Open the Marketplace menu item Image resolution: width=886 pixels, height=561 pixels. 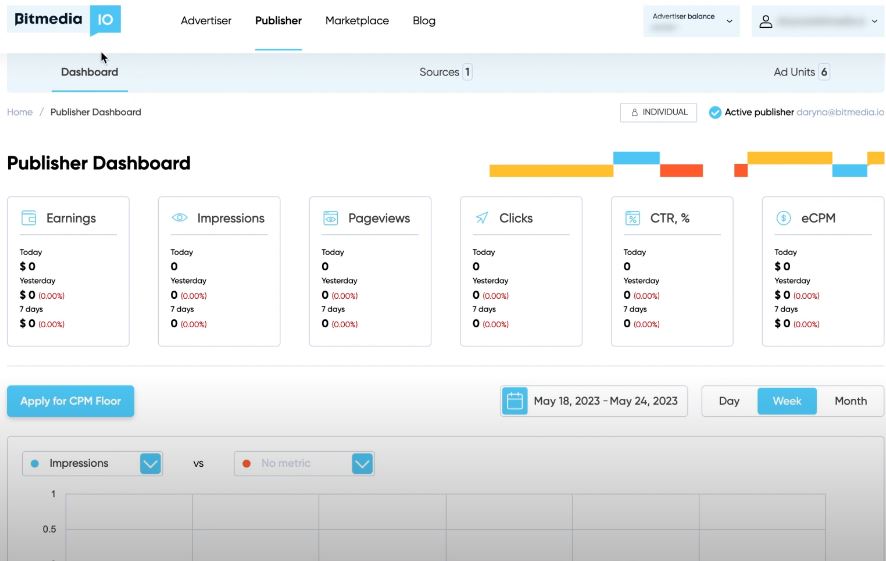[x=357, y=21]
